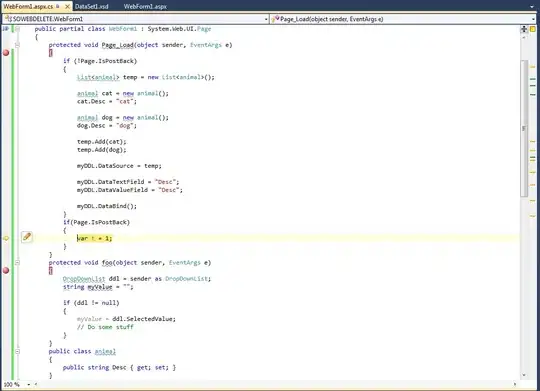Click the split editor window icon
The height and width of the screenshot is (391, 540).
click(x=524, y=29)
